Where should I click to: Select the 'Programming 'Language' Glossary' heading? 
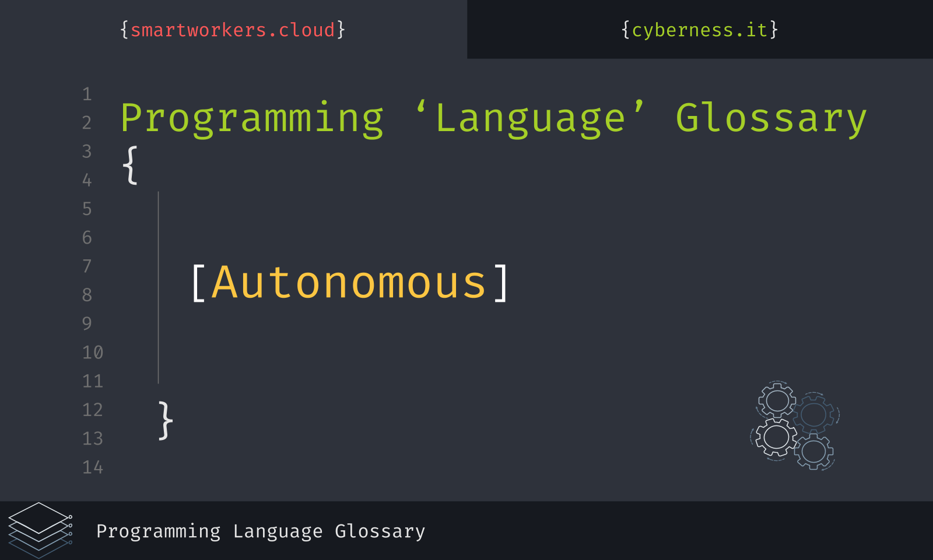[493, 119]
